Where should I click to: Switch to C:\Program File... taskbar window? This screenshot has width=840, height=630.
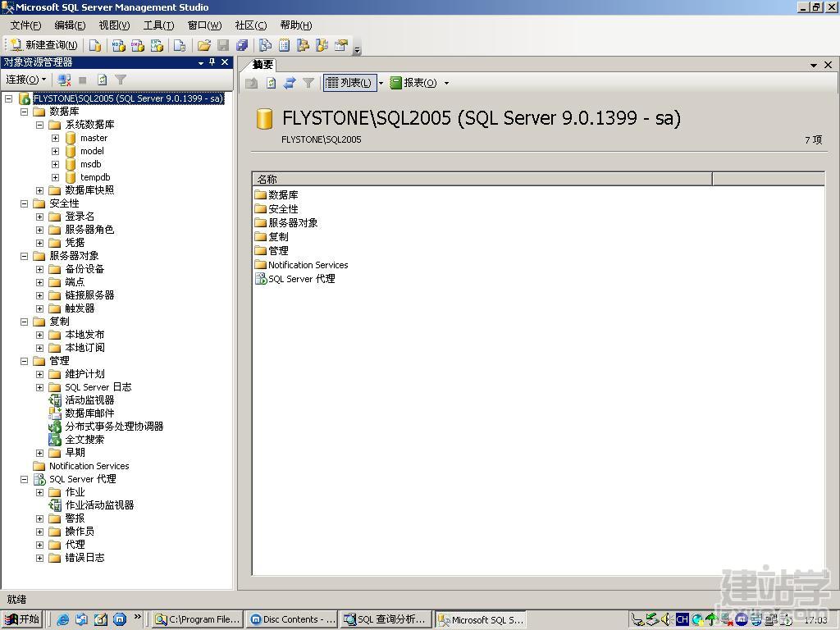pos(197,619)
